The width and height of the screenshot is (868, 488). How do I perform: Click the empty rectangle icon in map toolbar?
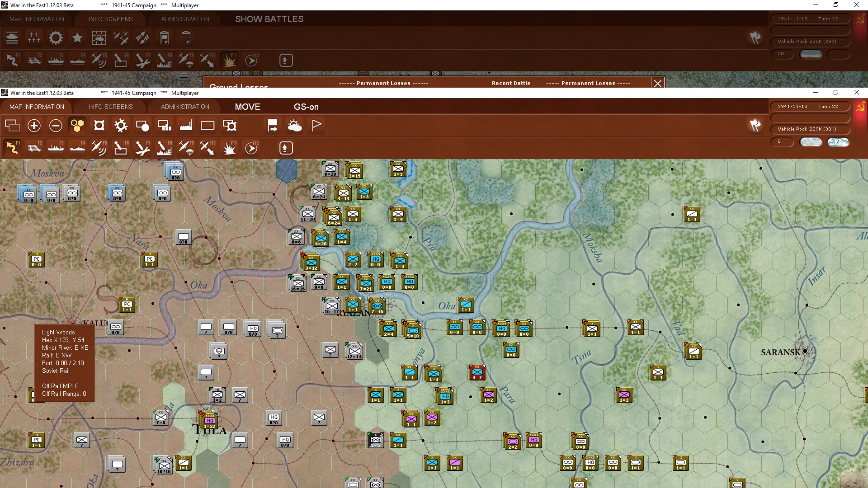208,125
